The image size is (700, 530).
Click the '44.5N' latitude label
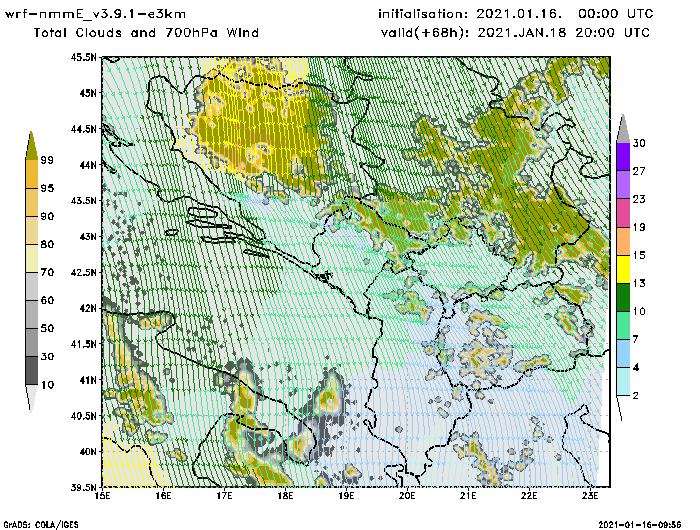click(83, 129)
